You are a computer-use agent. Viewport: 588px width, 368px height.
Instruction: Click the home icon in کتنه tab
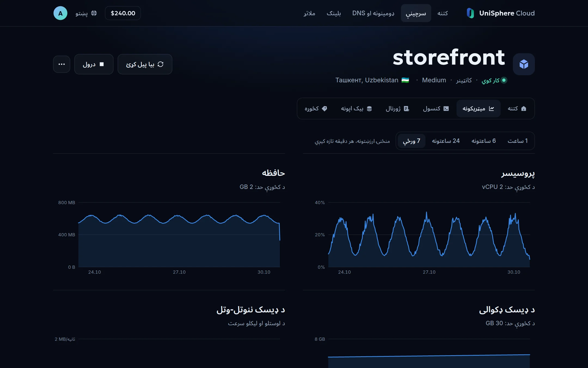523,108
